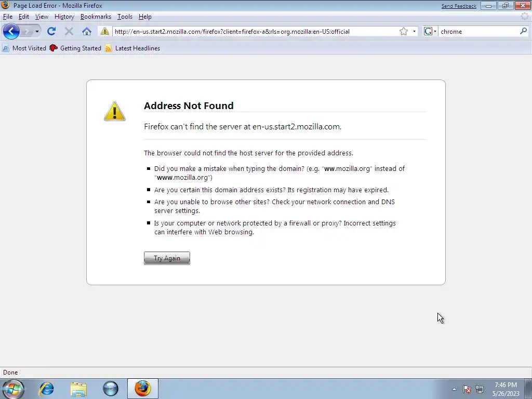
Task: Open the Help menu
Action: point(145,17)
